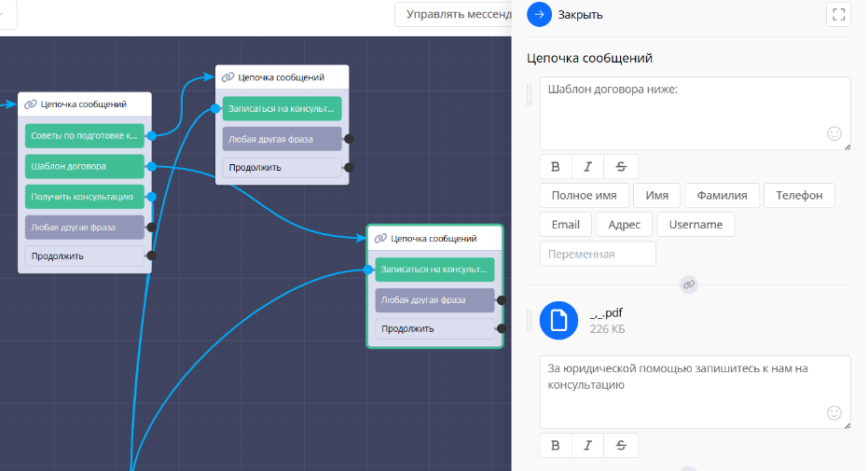Toggle bold formatting for second message

click(556, 445)
